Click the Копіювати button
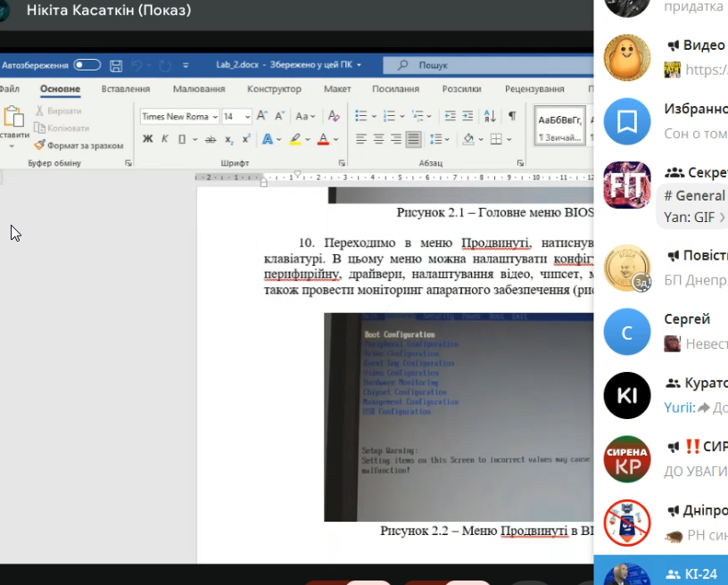This screenshot has width=728, height=585. pyautogui.click(x=62, y=128)
